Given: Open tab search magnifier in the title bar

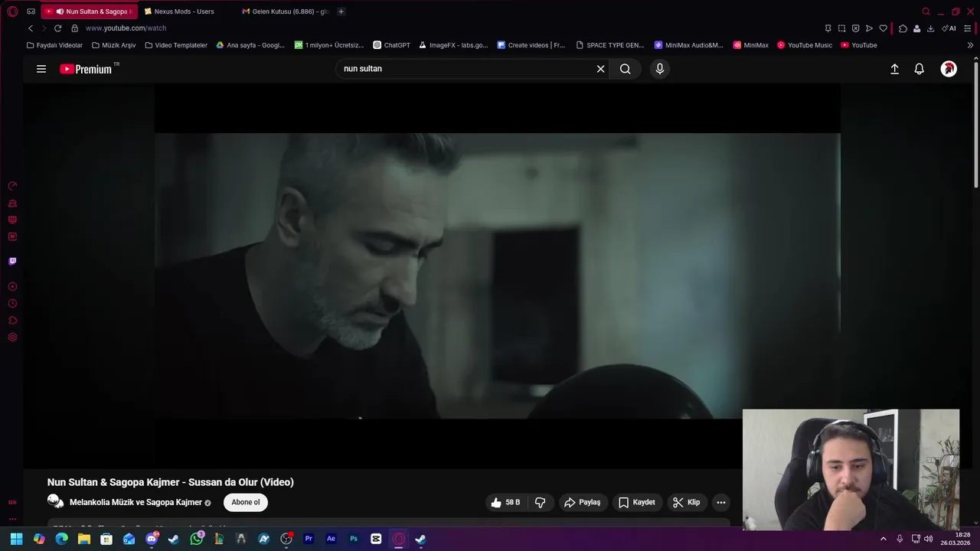Looking at the screenshot, I should coord(926,11).
